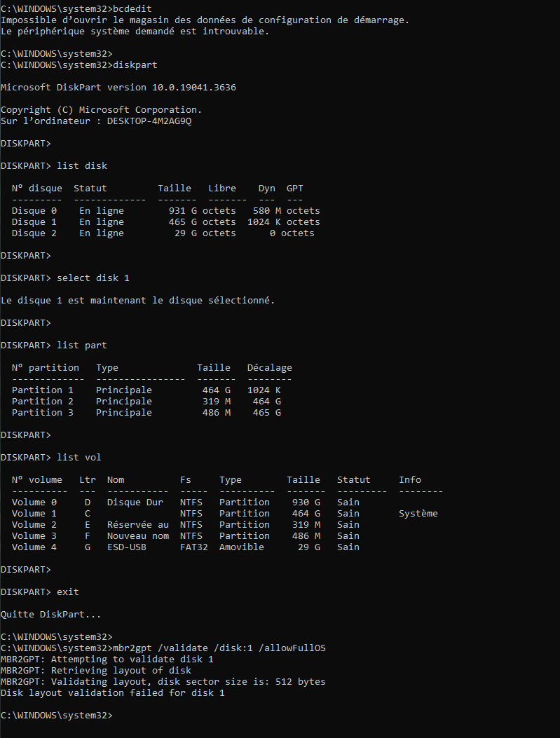The width and height of the screenshot is (560, 738).
Task: Click the 'N° volume' column header
Action: pos(37,480)
